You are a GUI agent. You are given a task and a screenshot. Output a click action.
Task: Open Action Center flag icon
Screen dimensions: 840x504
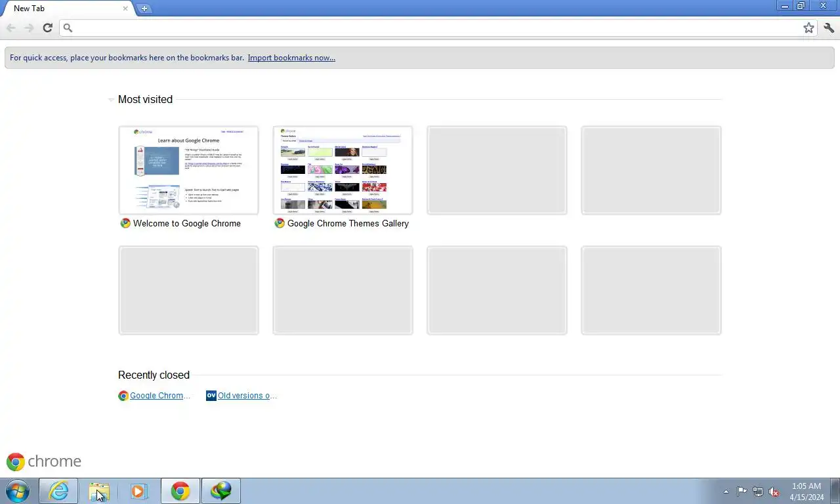742,492
